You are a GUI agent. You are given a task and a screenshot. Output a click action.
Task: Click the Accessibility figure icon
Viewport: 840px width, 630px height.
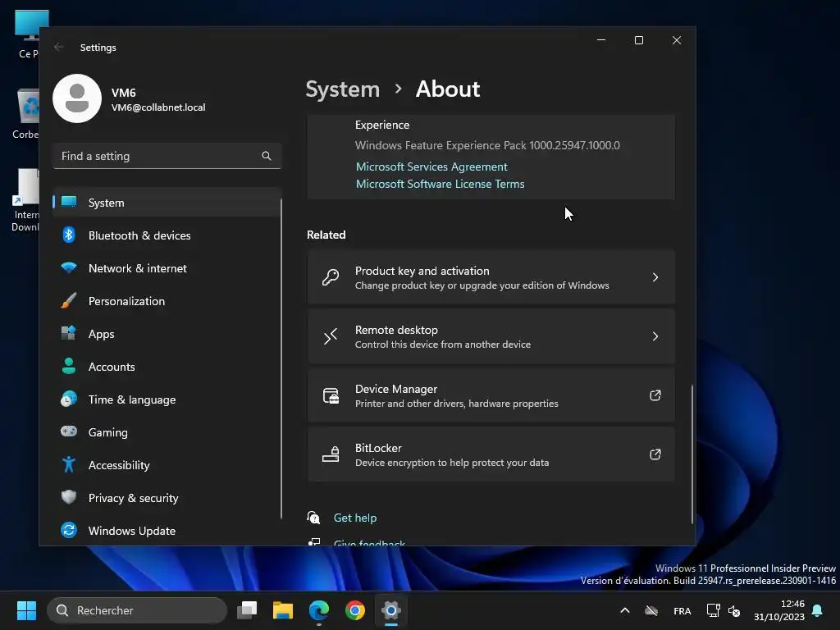click(x=69, y=464)
